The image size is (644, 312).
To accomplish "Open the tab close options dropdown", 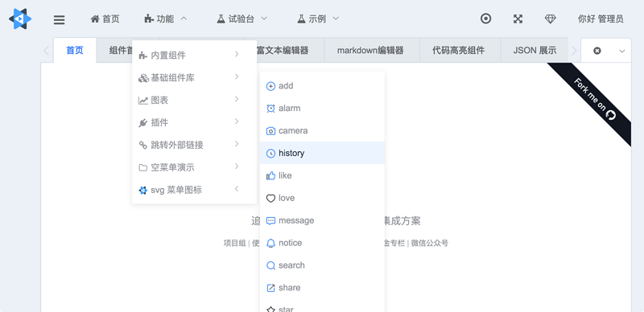I will (622, 51).
